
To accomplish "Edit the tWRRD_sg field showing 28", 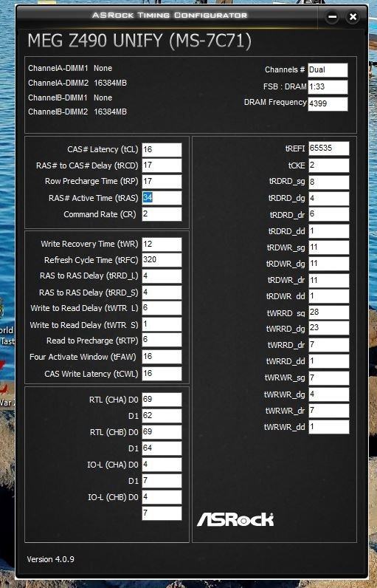I will click(x=329, y=312).
